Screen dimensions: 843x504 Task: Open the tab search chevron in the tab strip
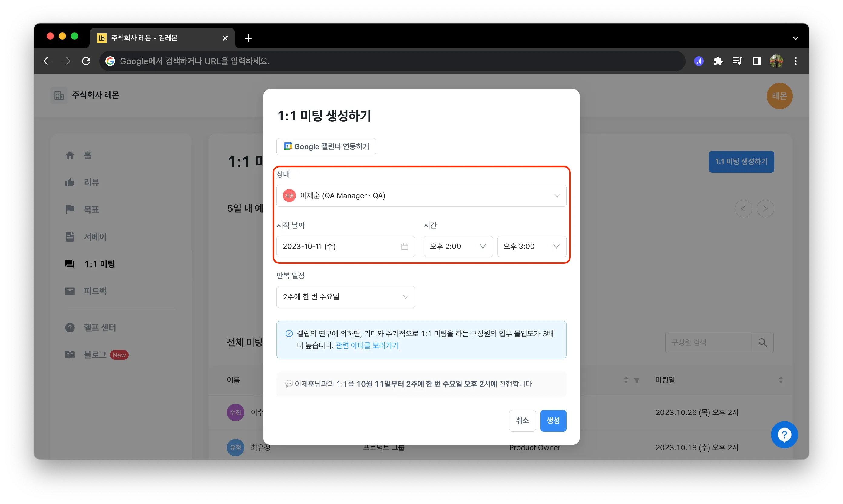795,38
